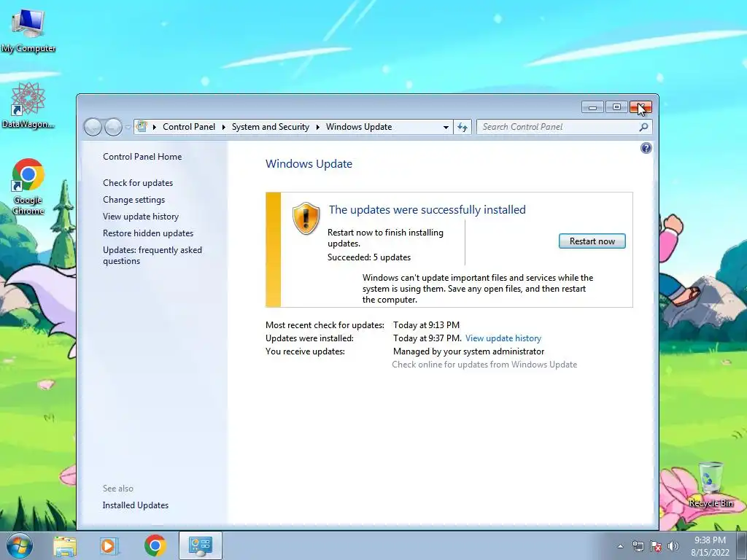Click 'Managed by your system administrator' text
747x560 pixels.
468,351
